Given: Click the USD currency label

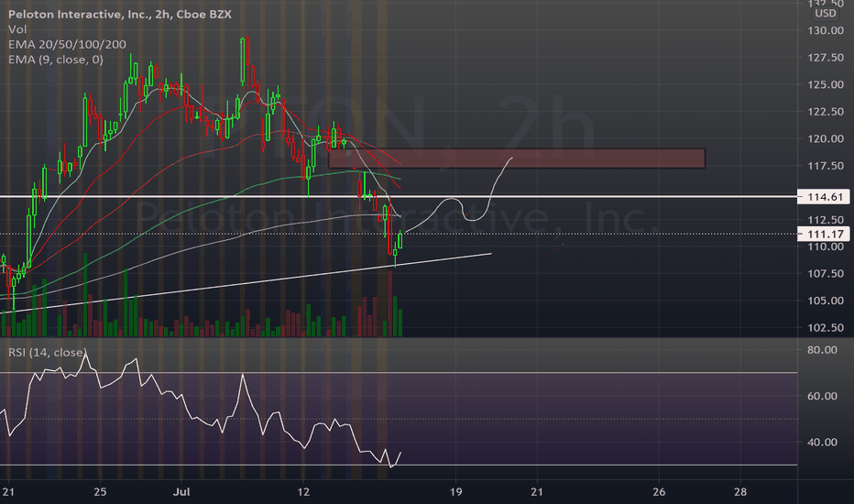Looking at the screenshot, I should coord(825,13).
